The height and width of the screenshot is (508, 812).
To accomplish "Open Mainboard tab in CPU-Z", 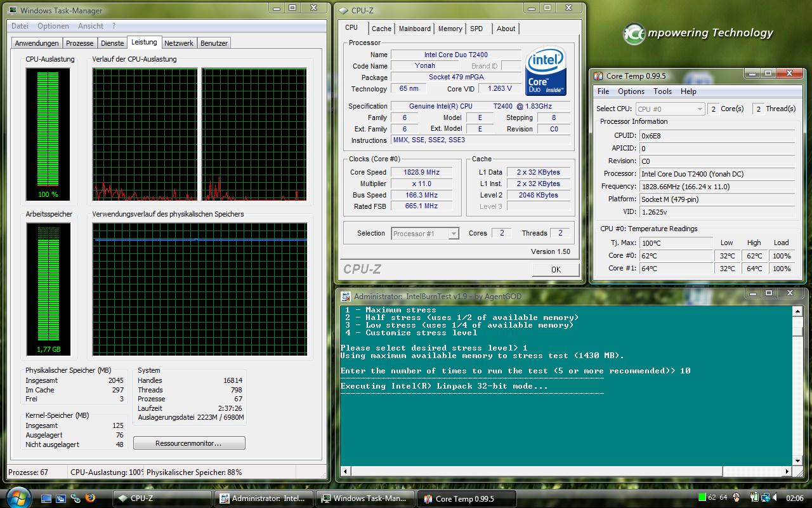I will [415, 29].
